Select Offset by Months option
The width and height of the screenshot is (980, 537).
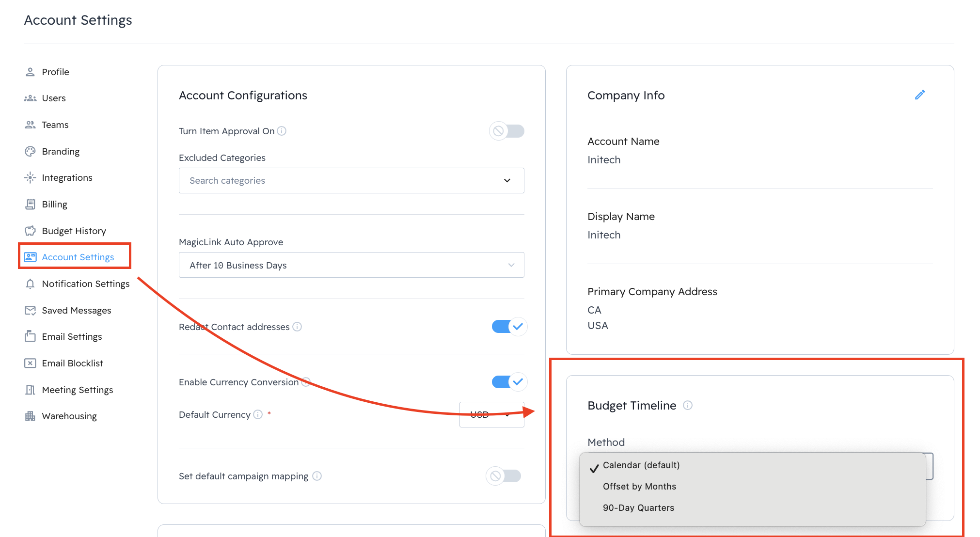[x=639, y=486]
